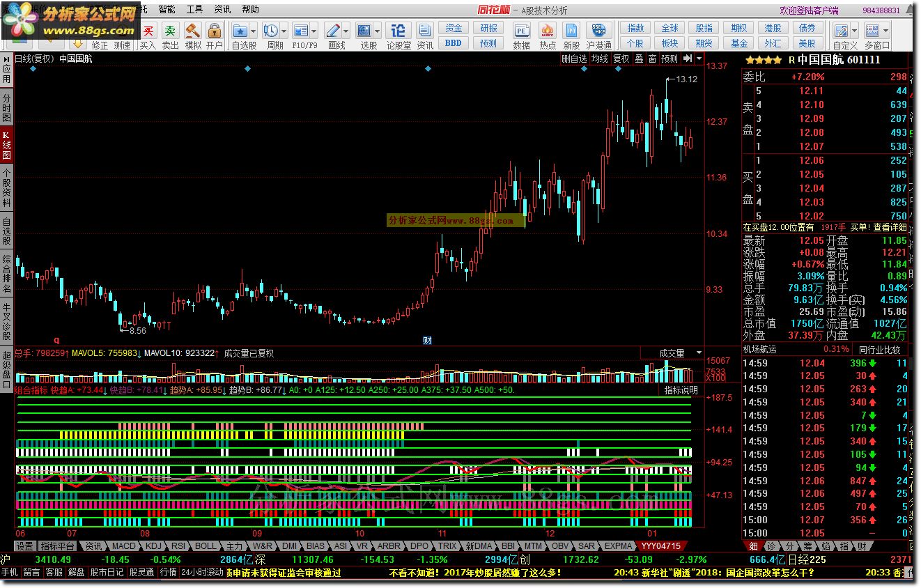Toggle 均线 moving averages on chart
Image resolution: width=921 pixels, height=588 pixels.
click(x=599, y=59)
